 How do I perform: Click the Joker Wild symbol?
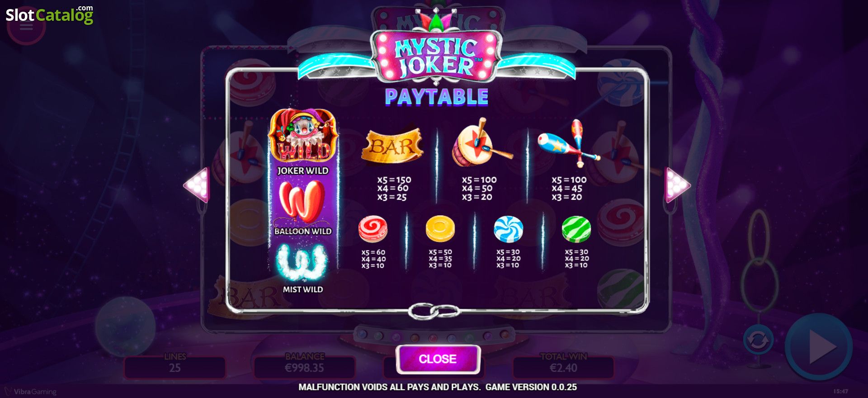(x=302, y=137)
